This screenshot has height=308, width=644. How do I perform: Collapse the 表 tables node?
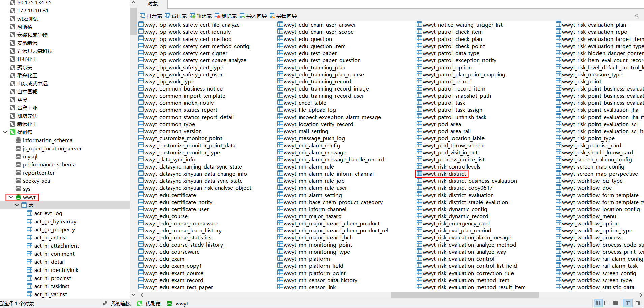[17, 205]
